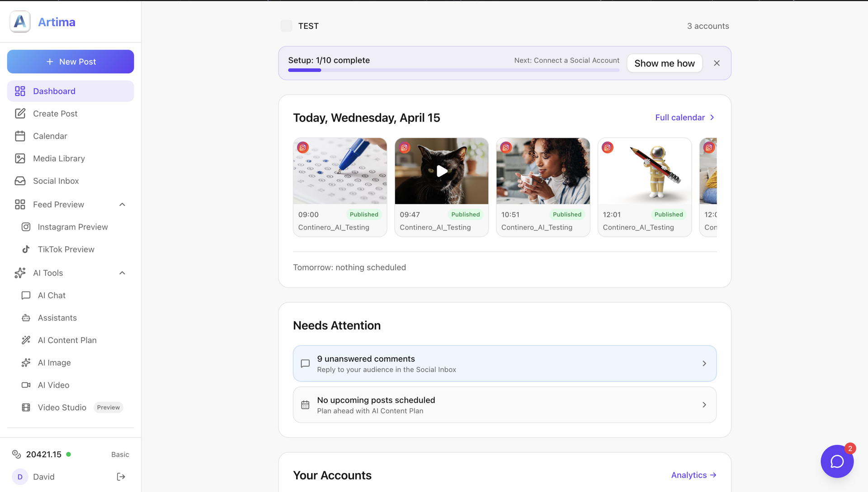Click the AI Video camera icon
Screen dimensions: 868x492
coord(26,385)
